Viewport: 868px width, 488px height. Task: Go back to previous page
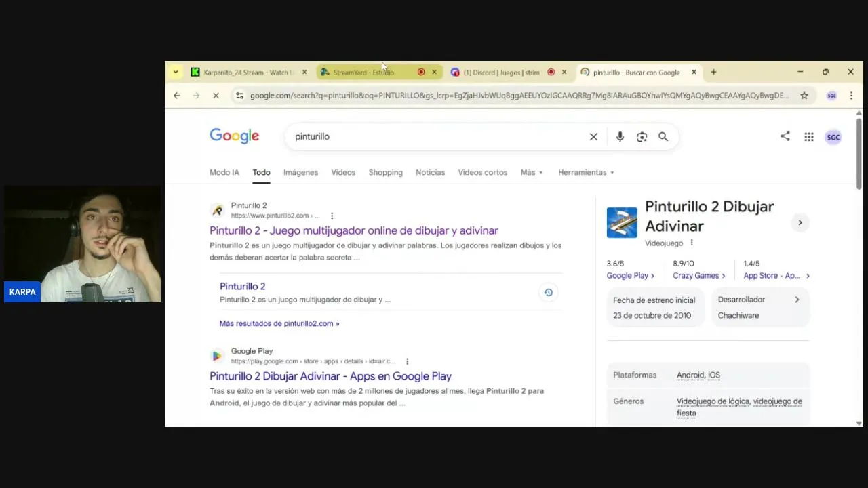coord(177,96)
